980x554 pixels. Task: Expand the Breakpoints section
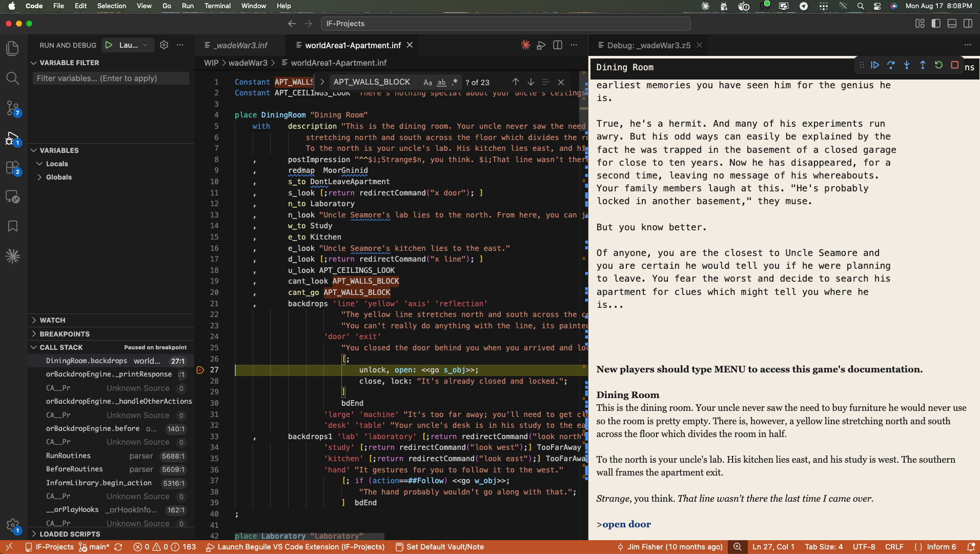(x=34, y=334)
